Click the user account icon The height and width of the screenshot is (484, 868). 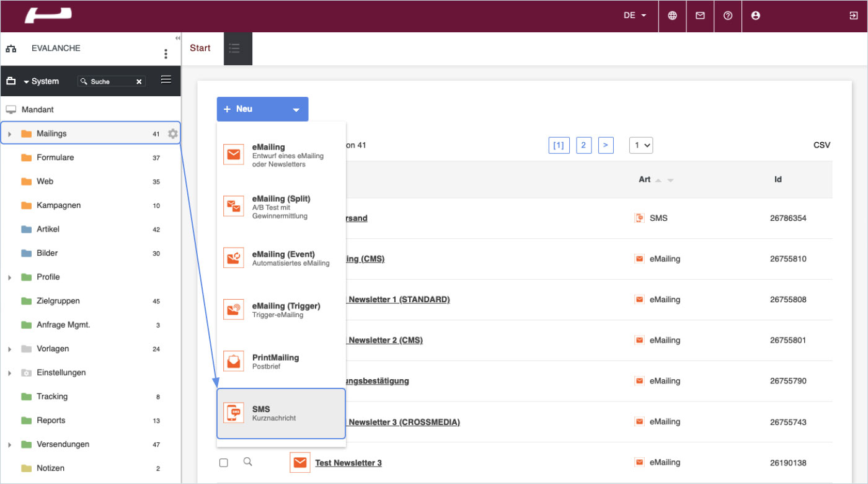click(x=755, y=16)
